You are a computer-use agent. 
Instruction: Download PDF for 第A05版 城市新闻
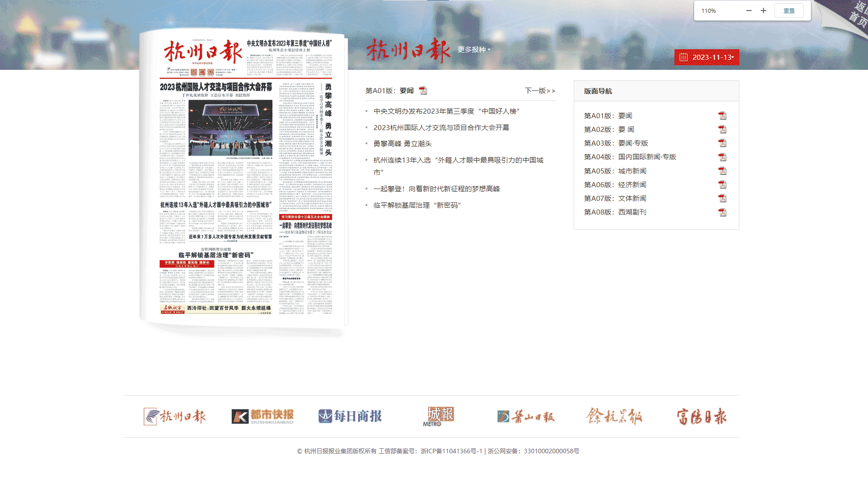pos(722,171)
